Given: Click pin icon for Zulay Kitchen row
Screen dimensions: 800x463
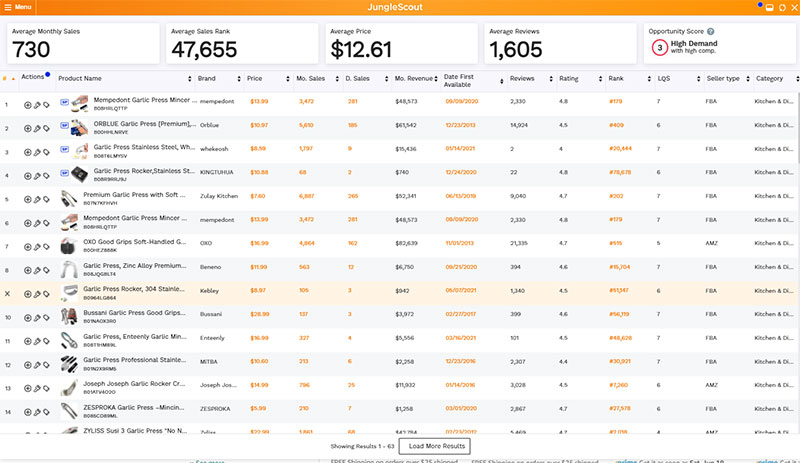Looking at the screenshot, I should click(37, 200).
